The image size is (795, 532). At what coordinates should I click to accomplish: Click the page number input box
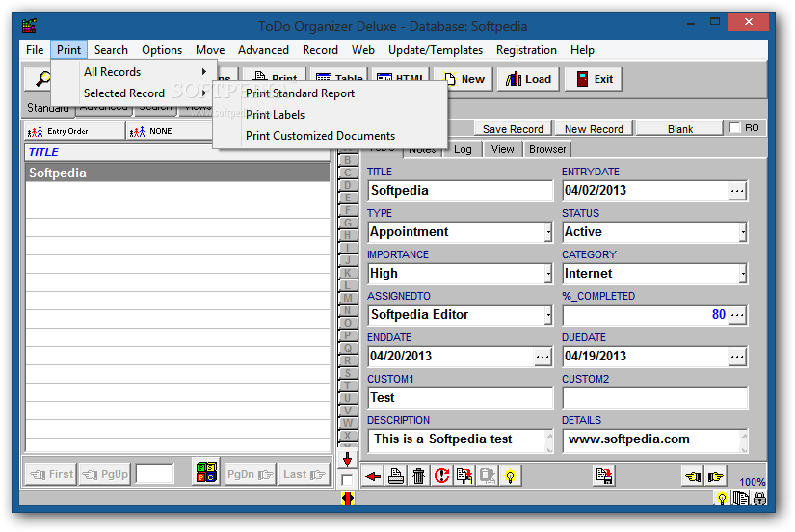tap(155, 475)
